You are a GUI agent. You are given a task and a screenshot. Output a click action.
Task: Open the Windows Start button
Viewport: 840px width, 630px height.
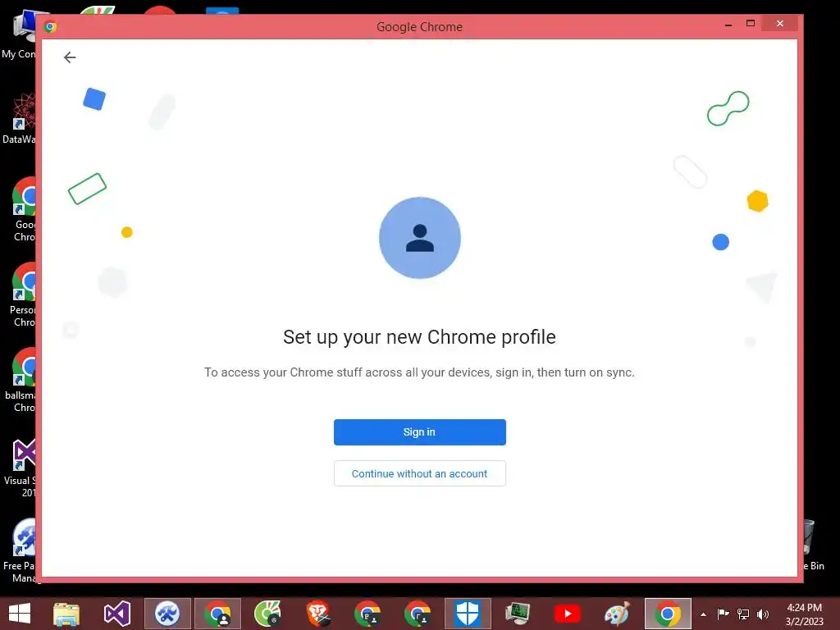pyautogui.click(x=20, y=614)
